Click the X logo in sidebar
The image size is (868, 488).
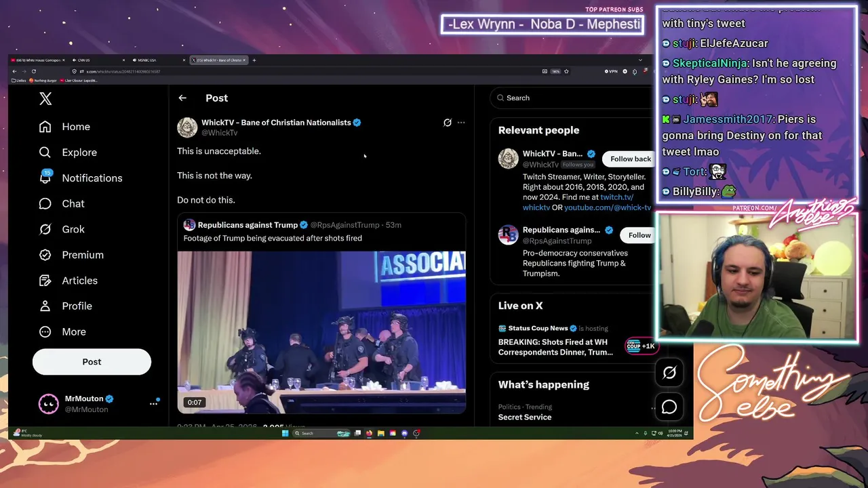click(x=45, y=99)
